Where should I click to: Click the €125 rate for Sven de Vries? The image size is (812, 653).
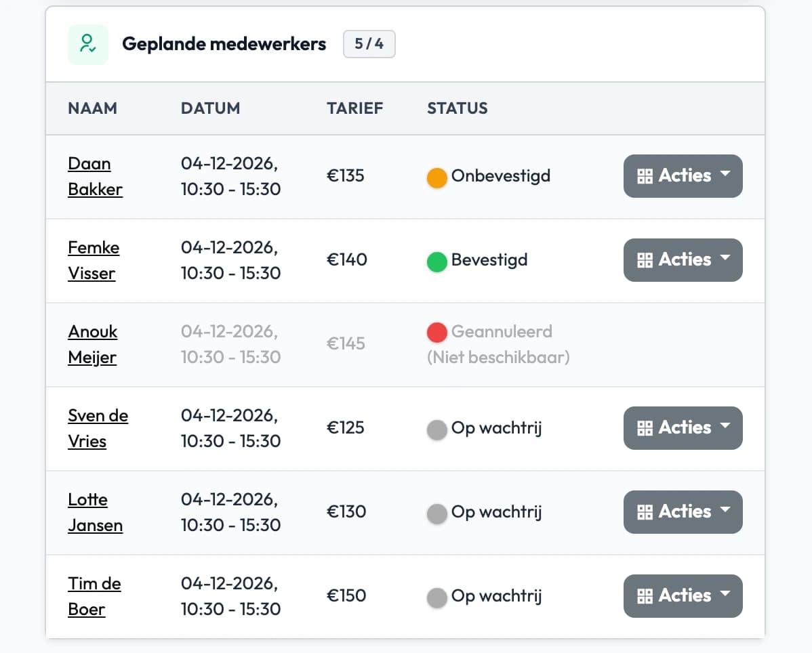[x=346, y=428]
